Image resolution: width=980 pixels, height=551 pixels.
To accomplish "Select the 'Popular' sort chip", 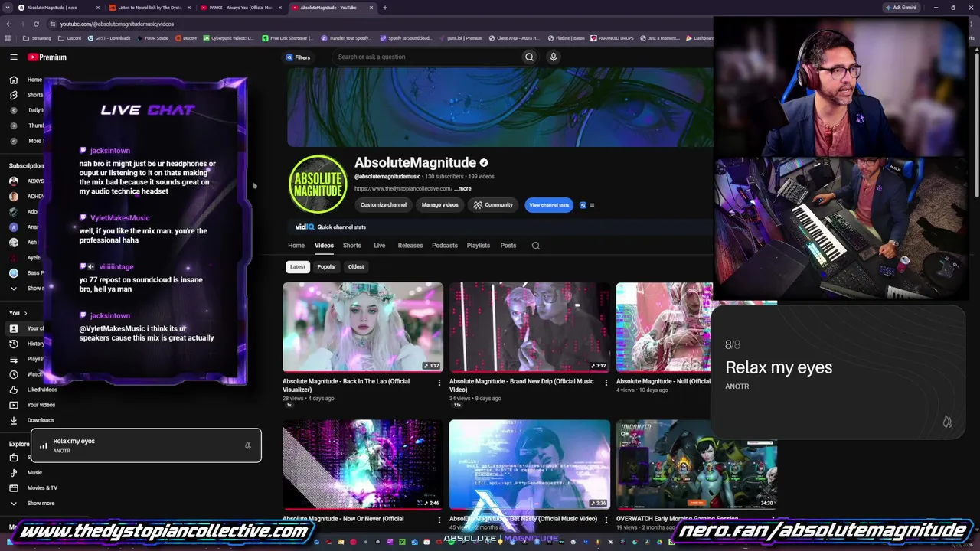I will click(327, 267).
